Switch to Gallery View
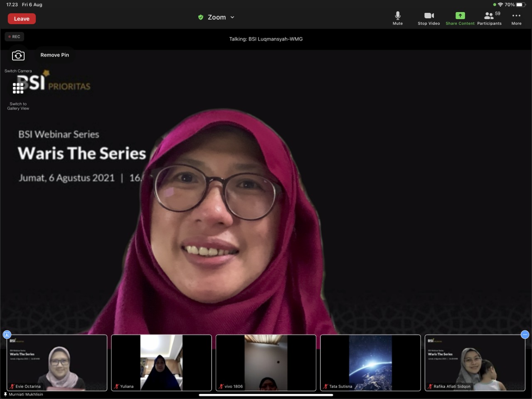532x399 pixels. click(x=18, y=89)
